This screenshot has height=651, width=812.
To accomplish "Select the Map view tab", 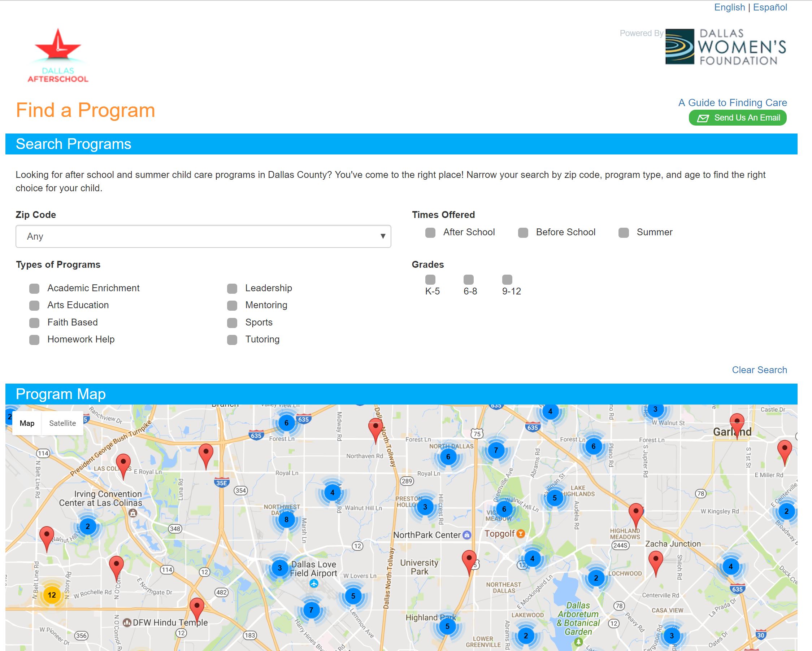I will (27, 423).
